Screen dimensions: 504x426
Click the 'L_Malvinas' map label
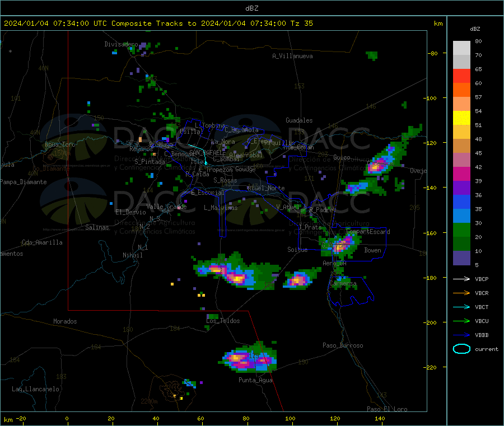(221, 208)
